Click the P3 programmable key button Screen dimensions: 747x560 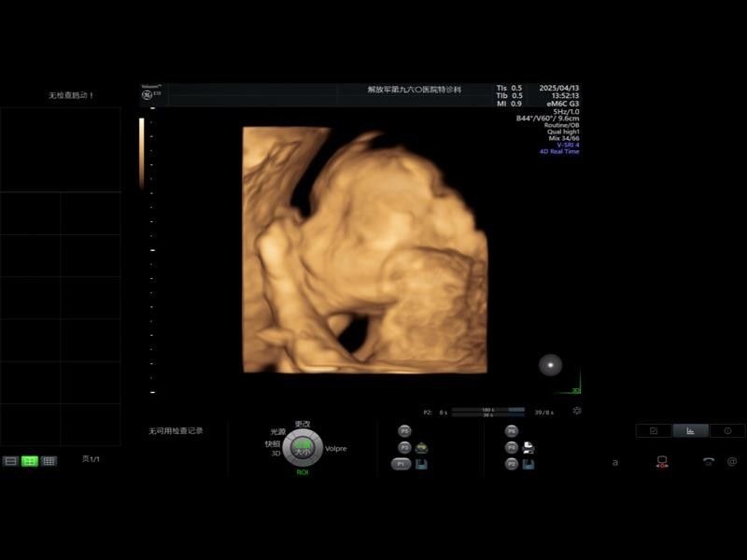pyautogui.click(x=404, y=448)
